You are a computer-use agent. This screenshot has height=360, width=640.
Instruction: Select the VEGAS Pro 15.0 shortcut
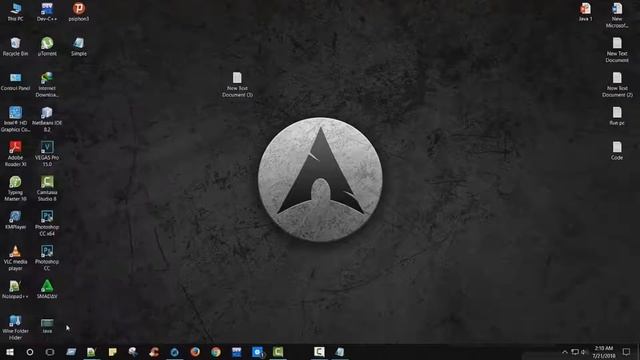point(47,154)
